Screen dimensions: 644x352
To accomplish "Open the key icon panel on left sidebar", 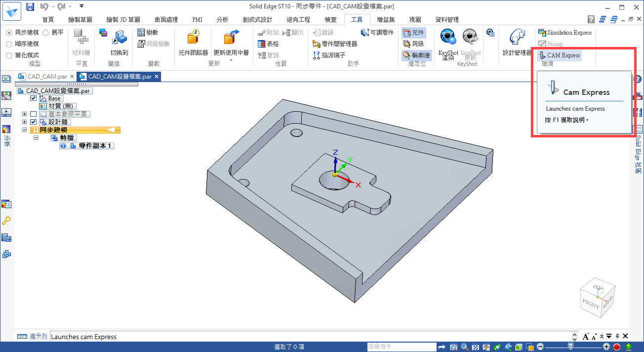I will click(6, 221).
